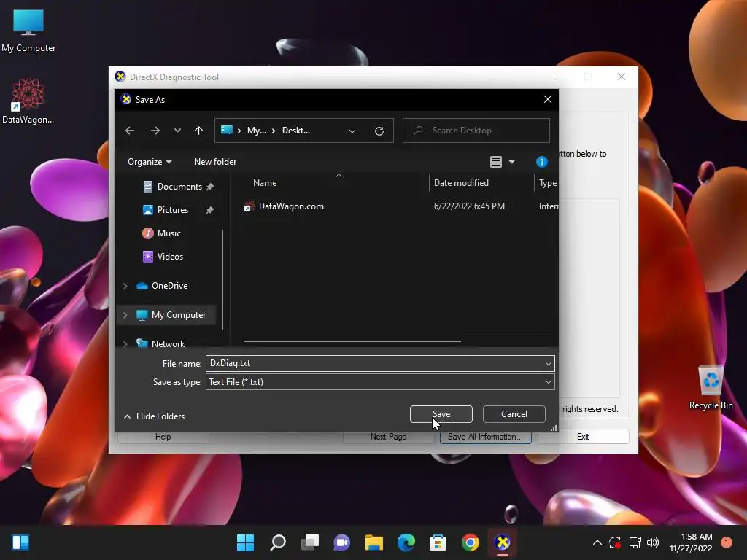This screenshot has height=560, width=747.
Task: Expand the OneDrive tree node
Action: tap(125, 286)
